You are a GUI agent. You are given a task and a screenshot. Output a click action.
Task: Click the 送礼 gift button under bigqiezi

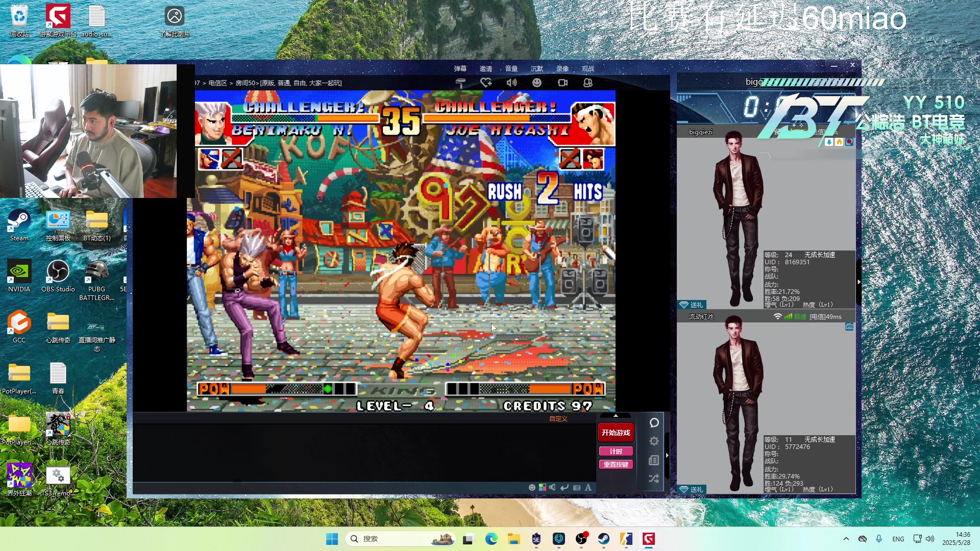pyautogui.click(x=692, y=305)
